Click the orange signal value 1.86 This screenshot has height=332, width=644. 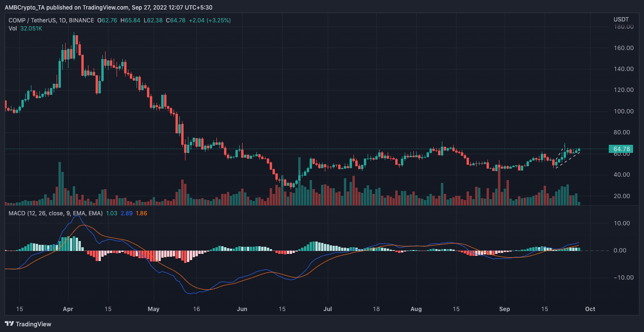[x=141, y=213]
